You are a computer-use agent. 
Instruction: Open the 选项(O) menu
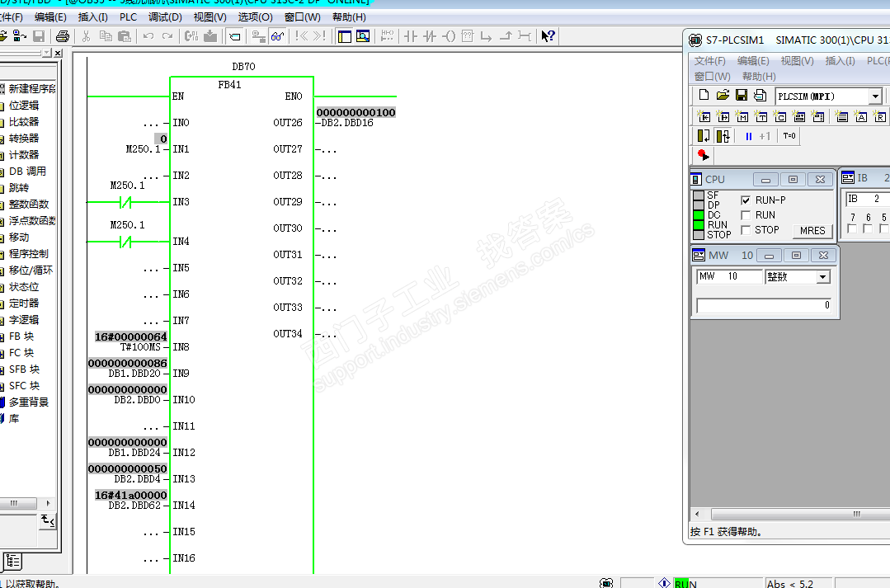[256, 17]
